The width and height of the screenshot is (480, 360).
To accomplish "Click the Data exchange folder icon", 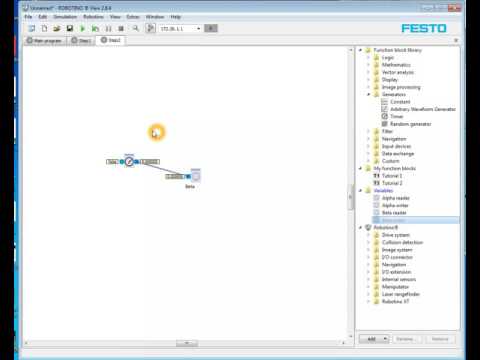I will tap(376, 153).
